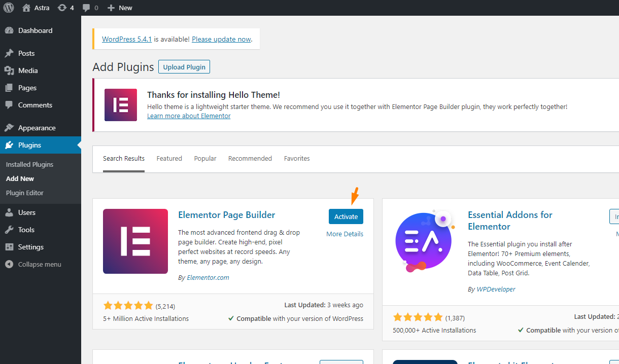Click the 500,000+ Active Installations text
619x364 pixels.
434,330
